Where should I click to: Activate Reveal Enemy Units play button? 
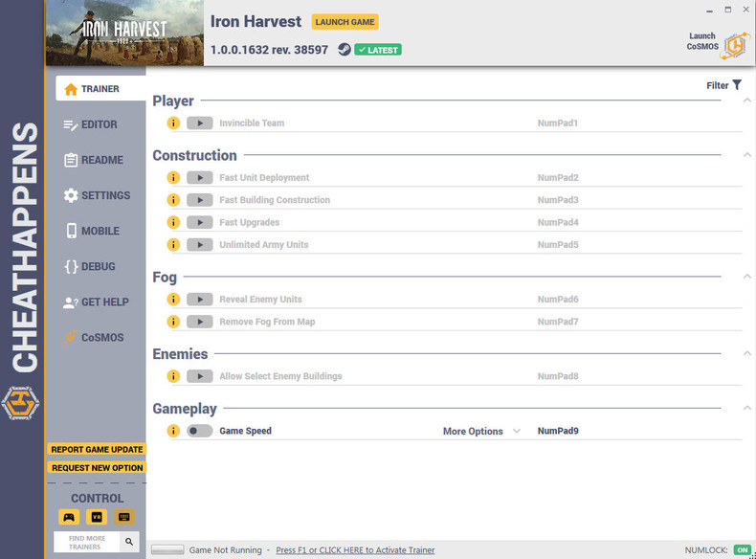pyautogui.click(x=200, y=299)
